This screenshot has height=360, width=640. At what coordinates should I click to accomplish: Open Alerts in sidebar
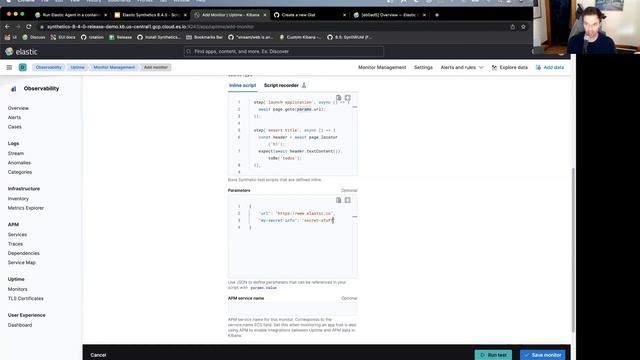pos(14,118)
